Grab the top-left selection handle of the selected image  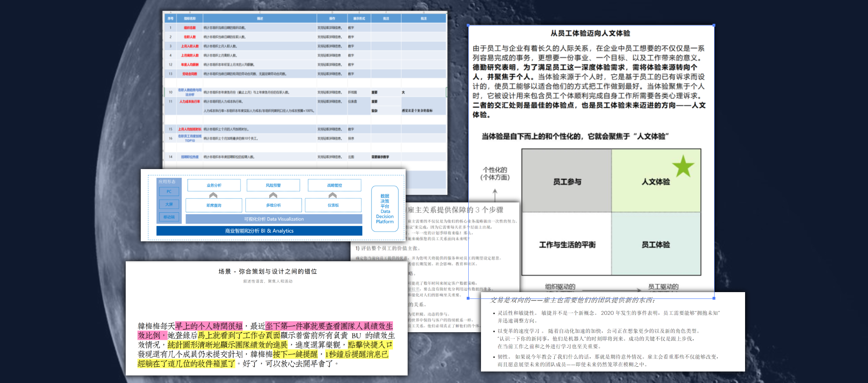468,25
